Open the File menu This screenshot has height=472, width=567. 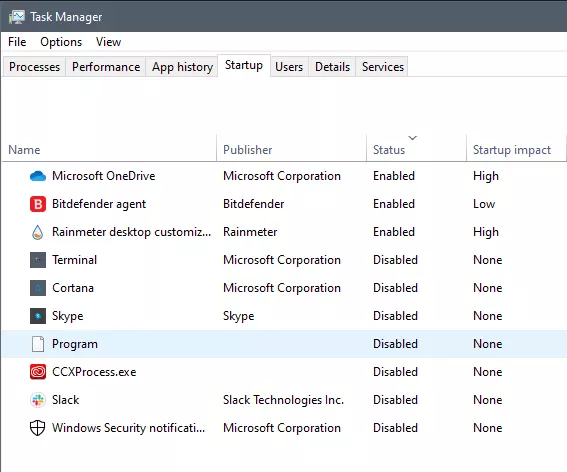point(17,42)
